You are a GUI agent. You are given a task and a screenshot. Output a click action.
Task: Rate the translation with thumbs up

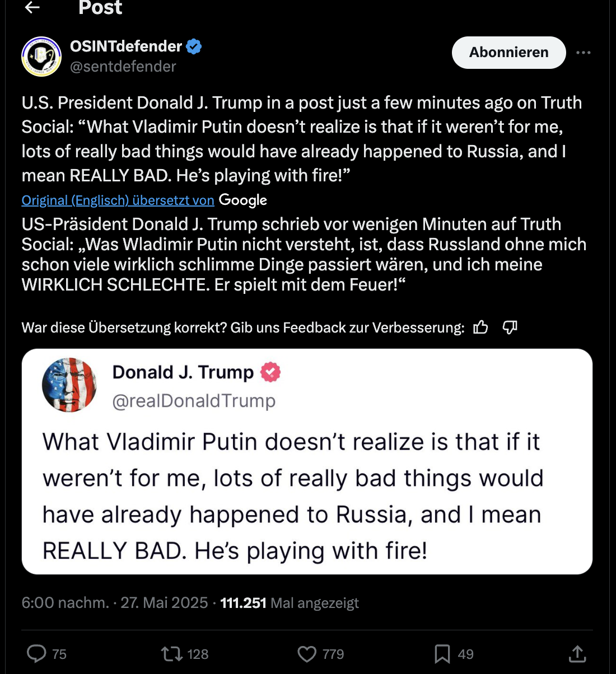tap(480, 327)
